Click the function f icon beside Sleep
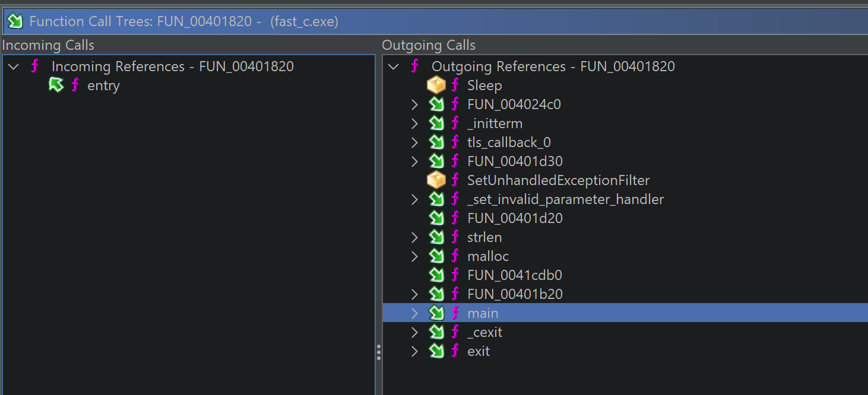 [x=455, y=85]
